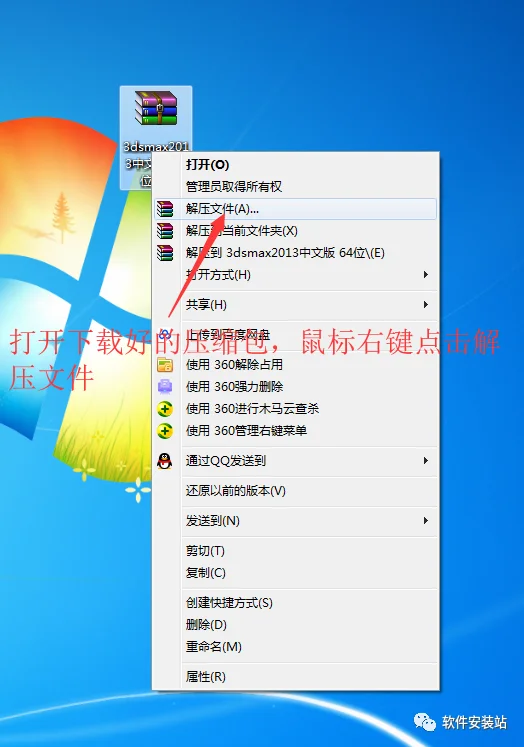Open 发送到(N) entry
The width and height of the screenshot is (524, 747).
click(x=295, y=521)
